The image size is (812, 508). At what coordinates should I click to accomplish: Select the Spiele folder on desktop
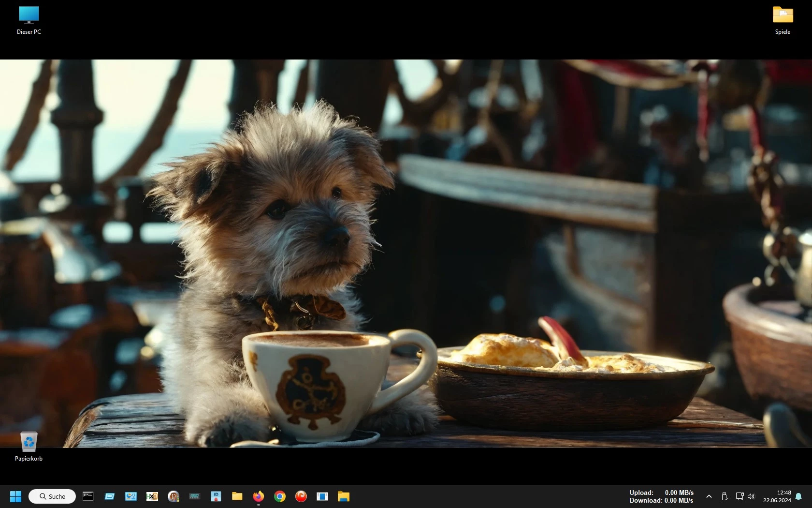(x=783, y=20)
